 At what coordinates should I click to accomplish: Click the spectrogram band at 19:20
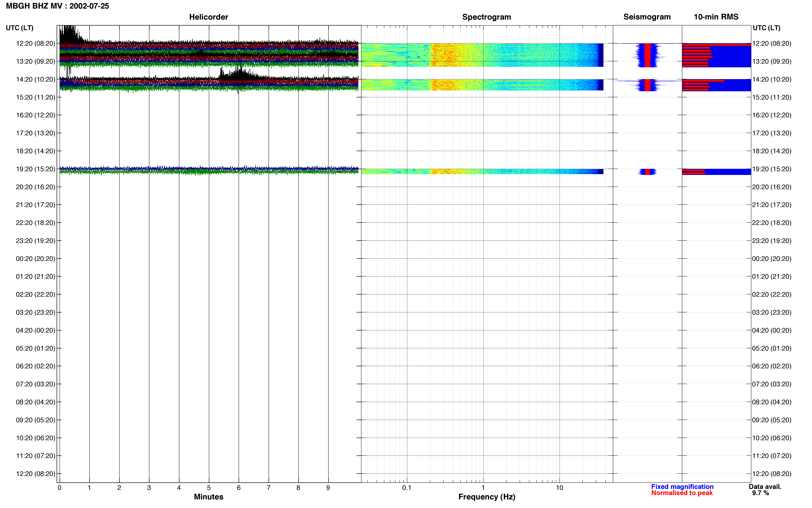pos(482,172)
